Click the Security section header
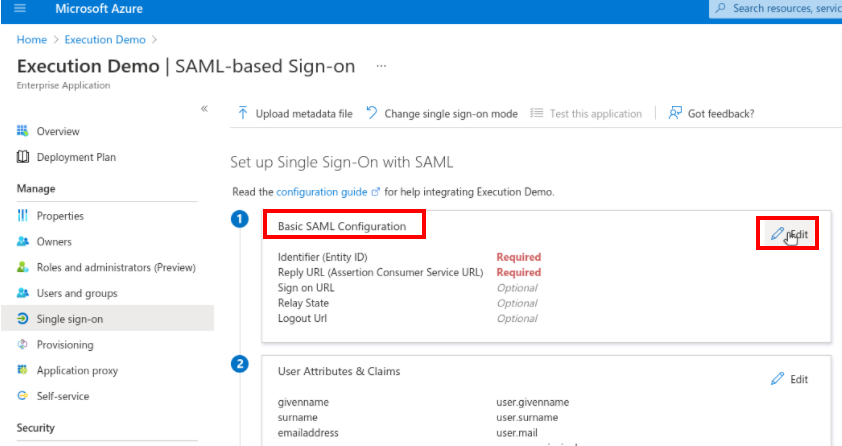This screenshot has width=842, height=446. pos(35,428)
